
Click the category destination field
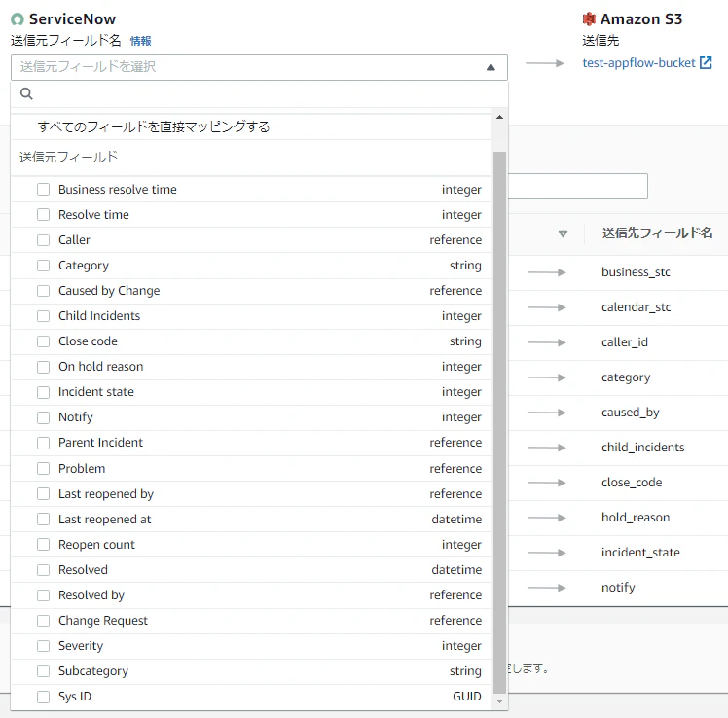pyautogui.click(x=626, y=377)
